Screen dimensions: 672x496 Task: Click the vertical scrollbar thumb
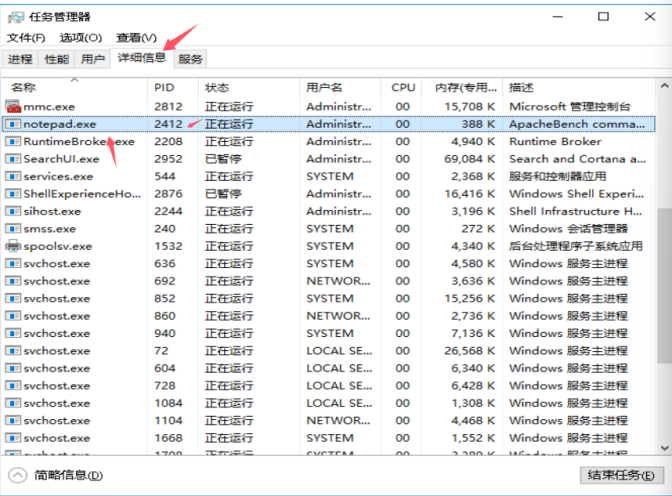point(664,286)
